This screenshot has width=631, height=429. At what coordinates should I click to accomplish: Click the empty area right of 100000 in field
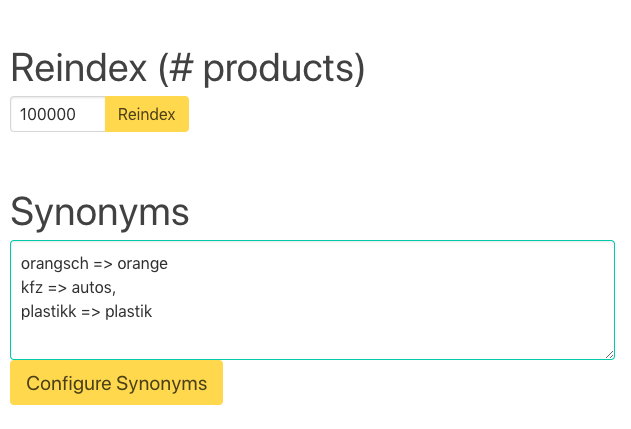click(92, 114)
